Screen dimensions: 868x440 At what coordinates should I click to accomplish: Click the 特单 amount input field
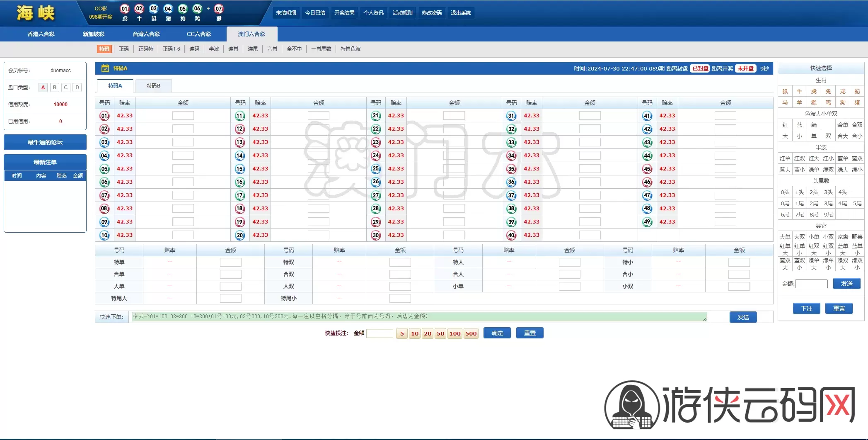tap(231, 263)
